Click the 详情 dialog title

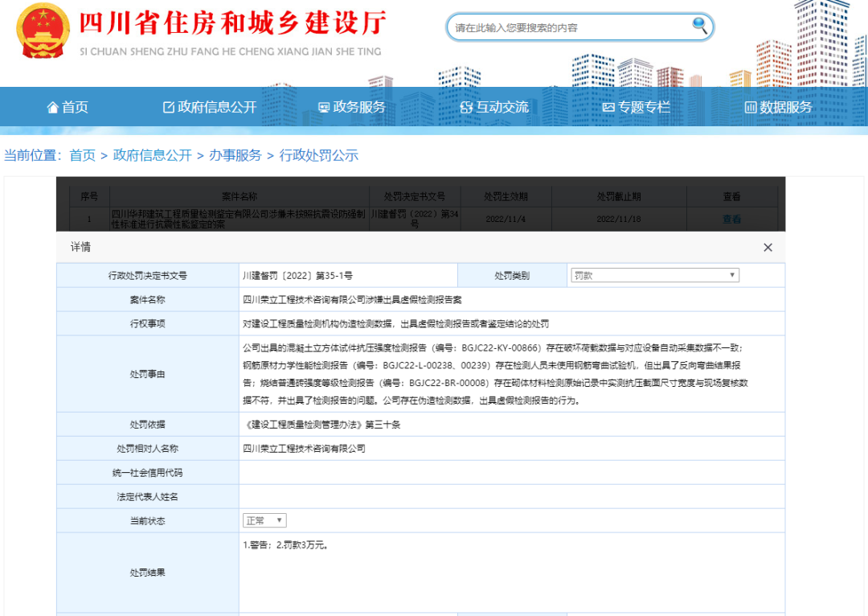pyautogui.click(x=81, y=247)
